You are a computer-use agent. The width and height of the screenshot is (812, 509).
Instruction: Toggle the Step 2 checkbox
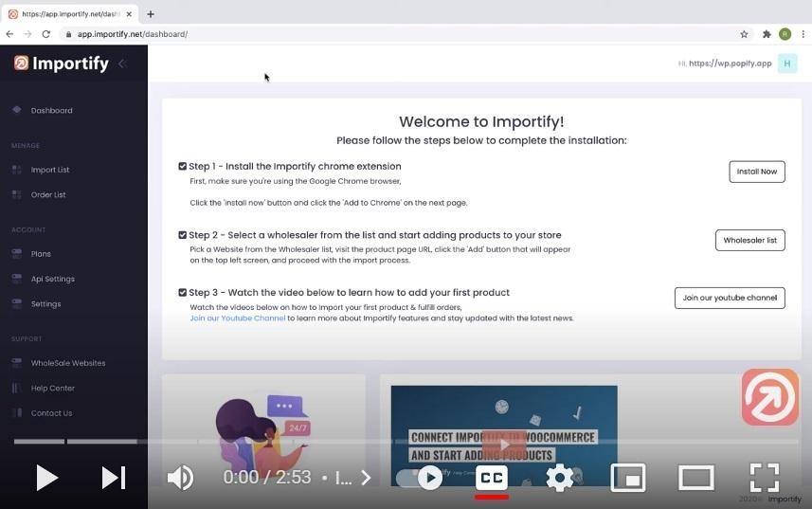(x=182, y=235)
